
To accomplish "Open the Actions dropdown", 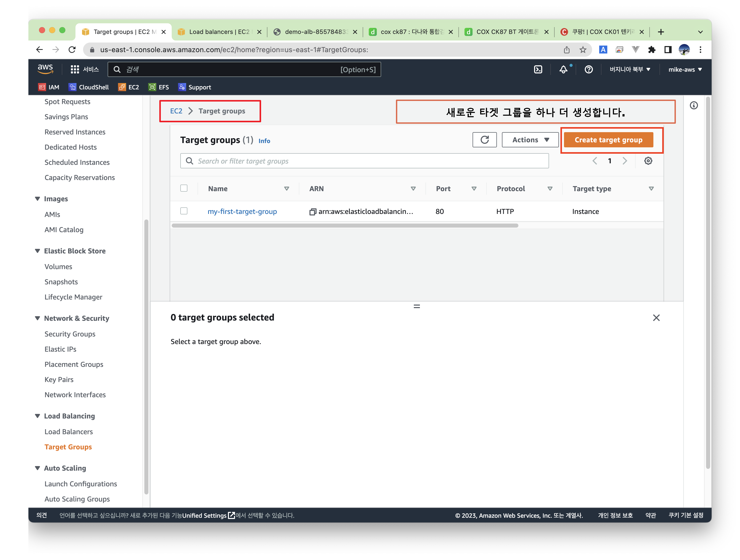I will coord(530,140).
